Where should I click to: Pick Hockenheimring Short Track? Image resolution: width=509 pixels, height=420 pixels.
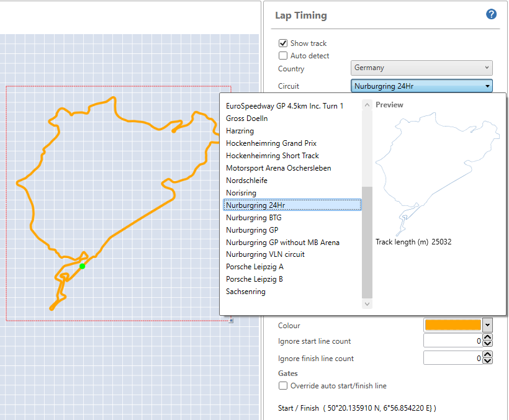point(273,156)
